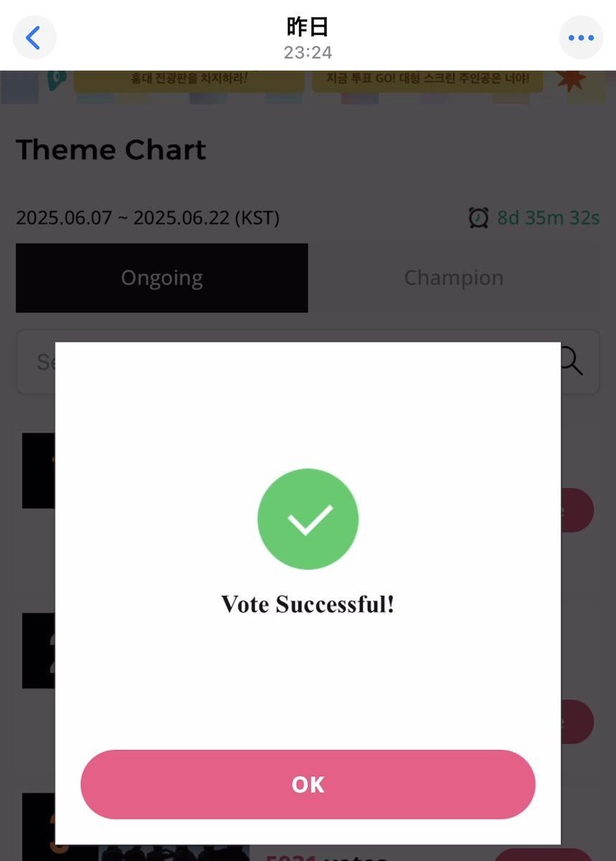
Task: Tap the vote button for first-ranked entry
Action: pyautogui.click(x=577, y=510)
